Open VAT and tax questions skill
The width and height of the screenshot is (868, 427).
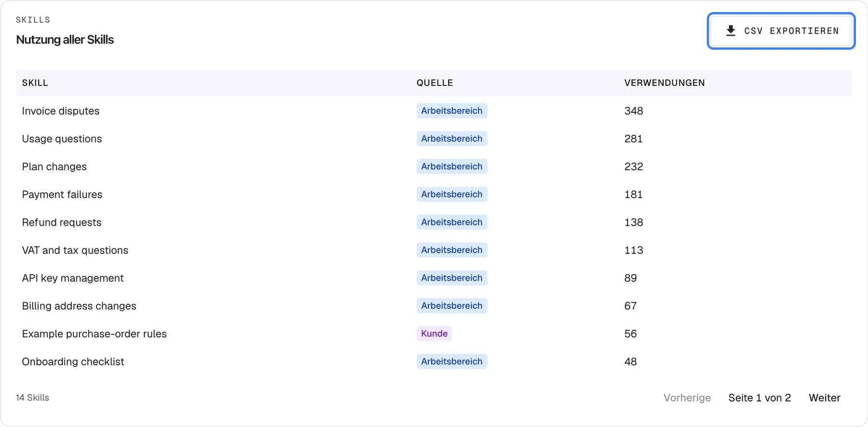pyautogui.click(x=75, y=250)
